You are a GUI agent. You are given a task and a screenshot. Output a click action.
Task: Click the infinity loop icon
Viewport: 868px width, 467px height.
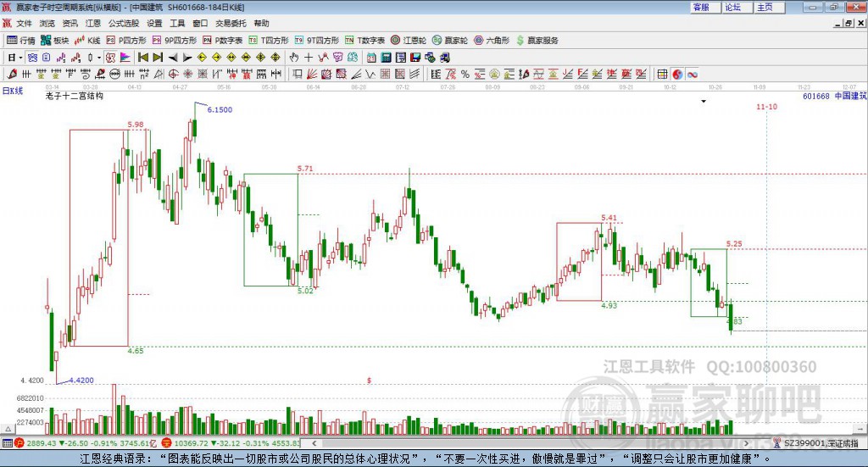(x=693, y=74)
